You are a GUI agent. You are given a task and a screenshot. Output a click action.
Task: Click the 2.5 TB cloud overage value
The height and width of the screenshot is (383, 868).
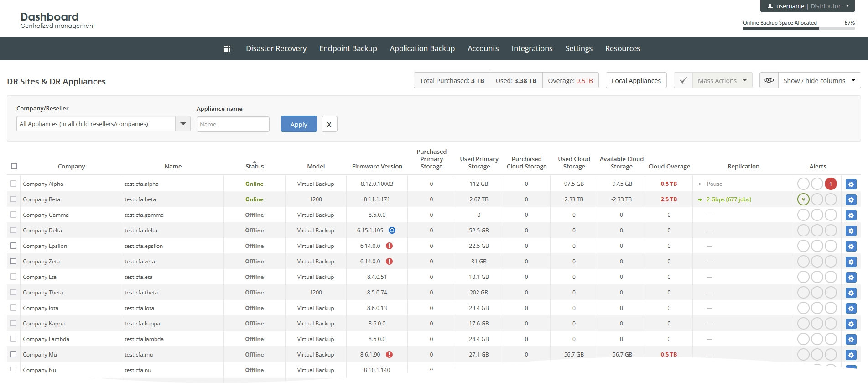click(x=669, y=199)
